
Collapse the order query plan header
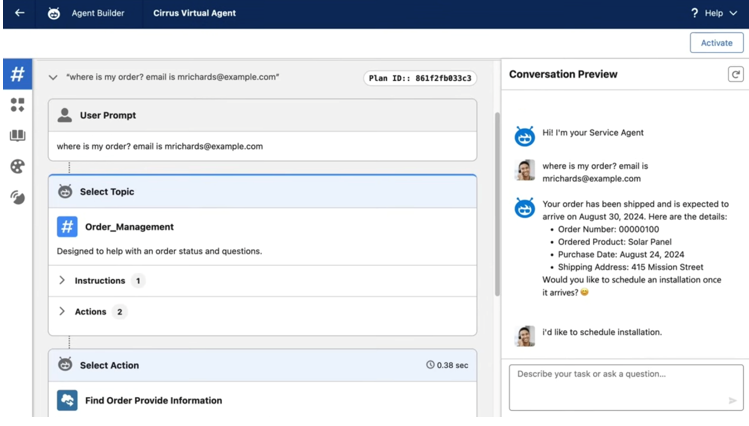pos(53,77)
